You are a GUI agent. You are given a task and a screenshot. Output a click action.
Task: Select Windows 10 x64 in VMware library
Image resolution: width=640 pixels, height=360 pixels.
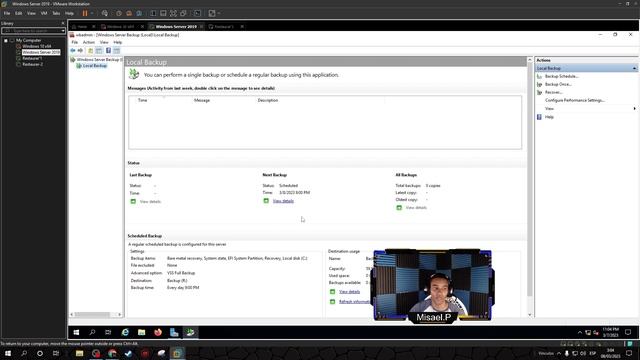point(37,47)
